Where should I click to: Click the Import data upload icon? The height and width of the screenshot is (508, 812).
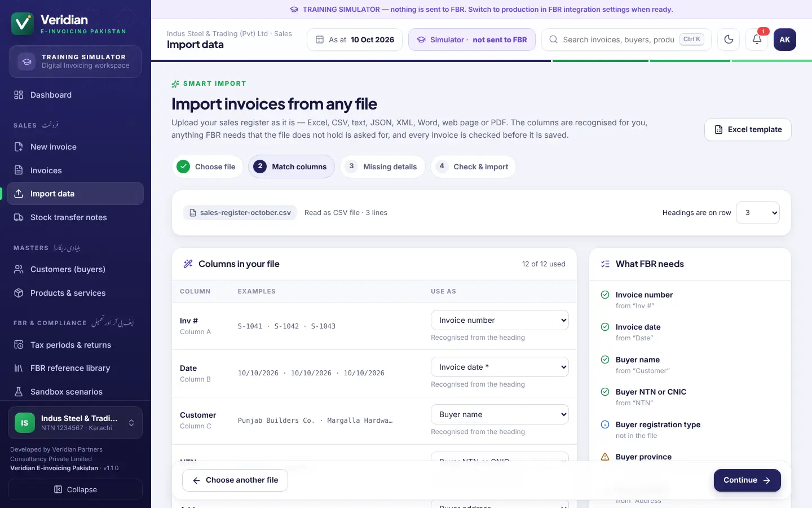point(19,194)
